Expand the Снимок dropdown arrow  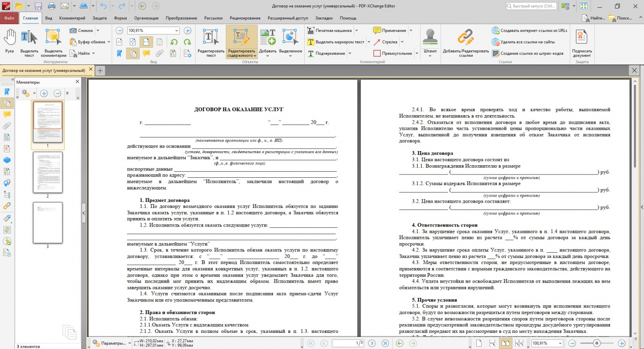97,31
